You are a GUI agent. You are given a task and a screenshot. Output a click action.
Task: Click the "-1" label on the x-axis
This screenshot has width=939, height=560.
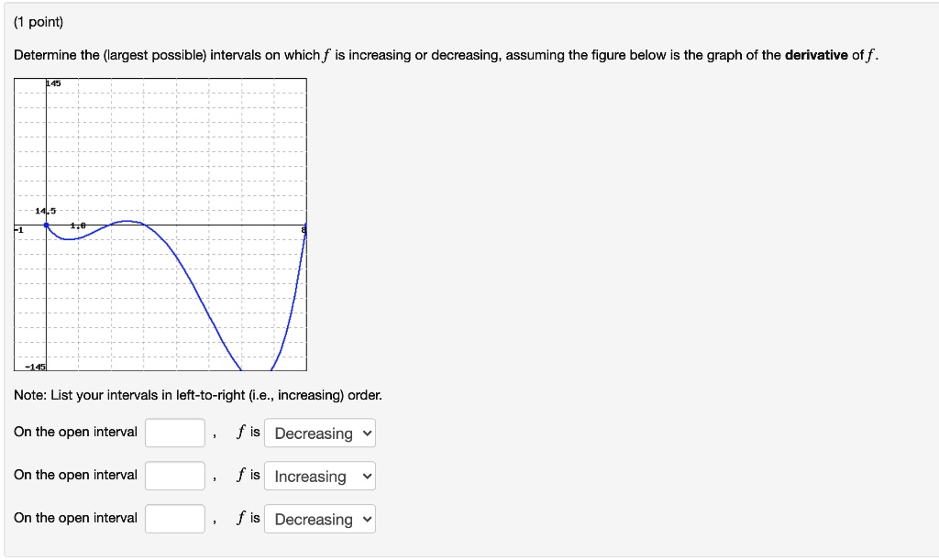[17, 229]
